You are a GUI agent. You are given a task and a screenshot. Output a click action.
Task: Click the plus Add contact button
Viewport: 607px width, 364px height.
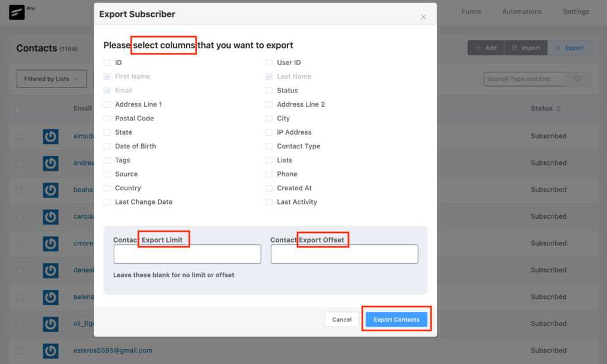pyautogui.click(x=486, y=47)
